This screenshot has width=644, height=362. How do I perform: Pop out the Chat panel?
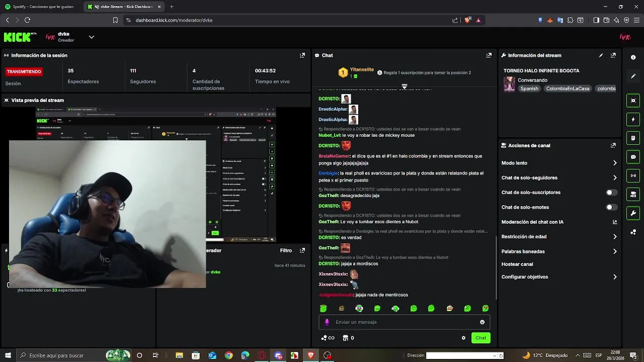coord(489,55)
